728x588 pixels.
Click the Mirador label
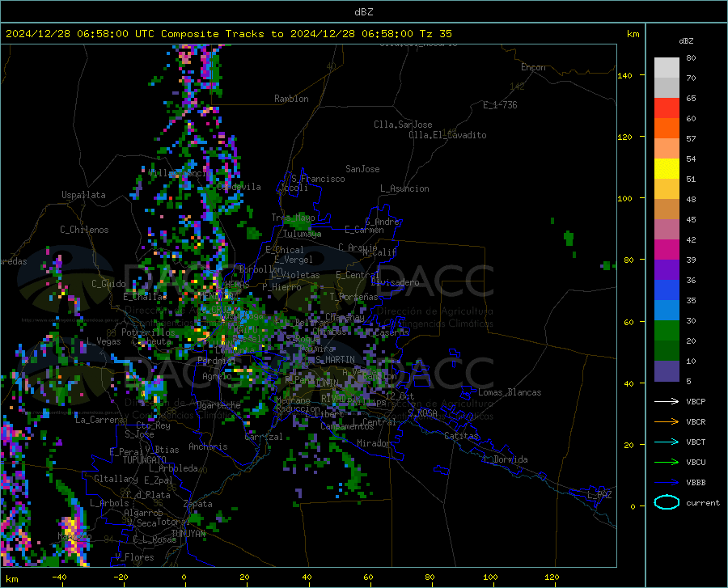click(x=374, y=443)
